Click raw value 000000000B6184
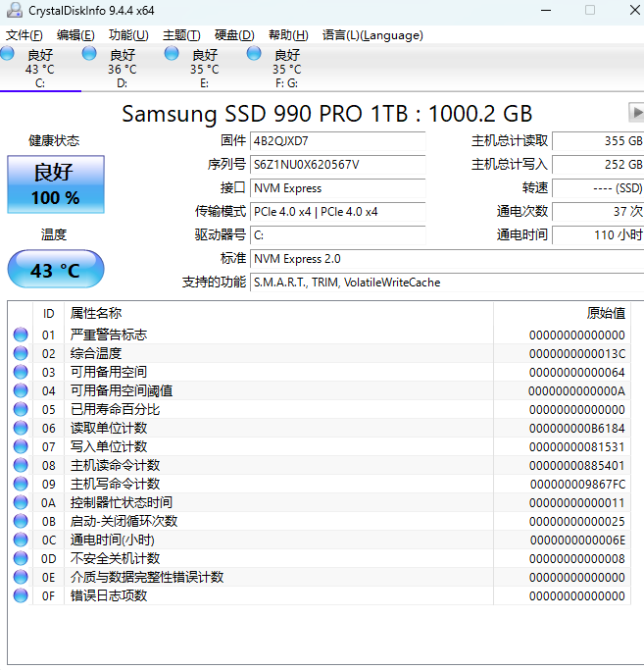Image resolution: width=644 pixels, height=670 pixels. 577,428
